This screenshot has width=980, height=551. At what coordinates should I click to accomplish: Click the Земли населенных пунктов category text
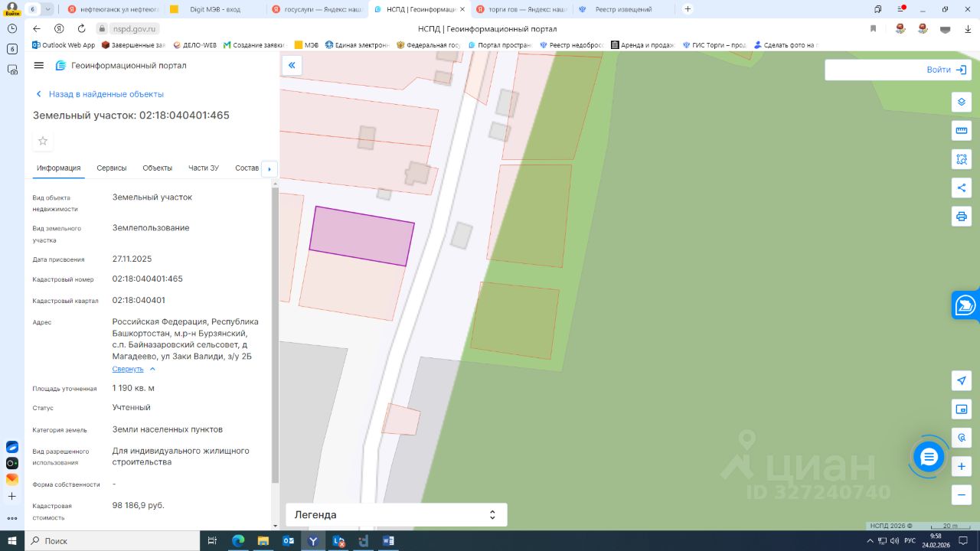(x=168, y=430)
